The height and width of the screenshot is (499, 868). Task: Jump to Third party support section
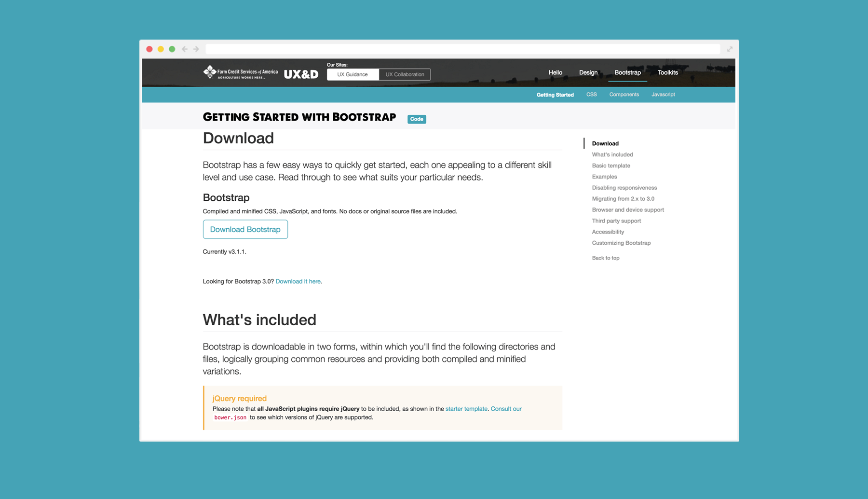pos(616,221)
